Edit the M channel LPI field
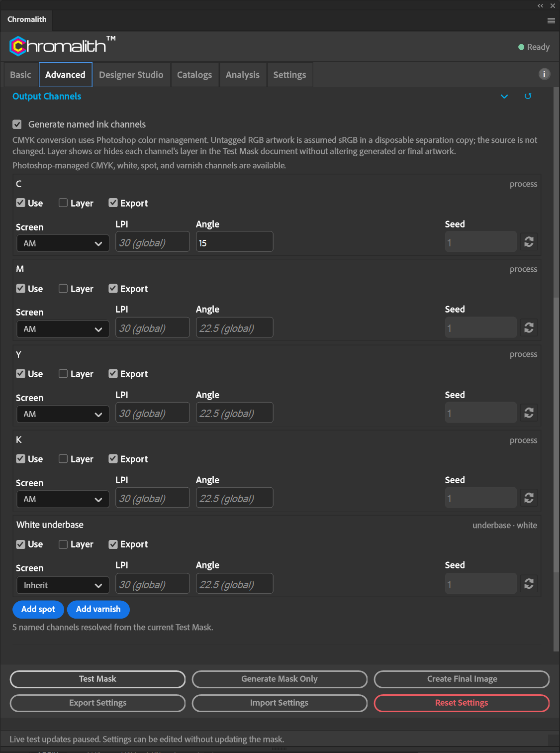This screenshot has height=753, width=560. click(x=153, y=327)
